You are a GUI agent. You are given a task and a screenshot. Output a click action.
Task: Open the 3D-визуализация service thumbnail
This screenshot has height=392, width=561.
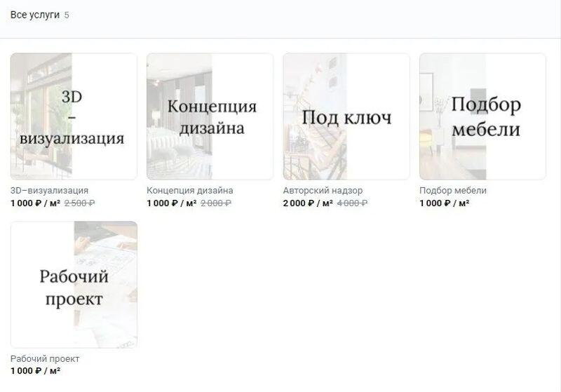tap(74, 116)
